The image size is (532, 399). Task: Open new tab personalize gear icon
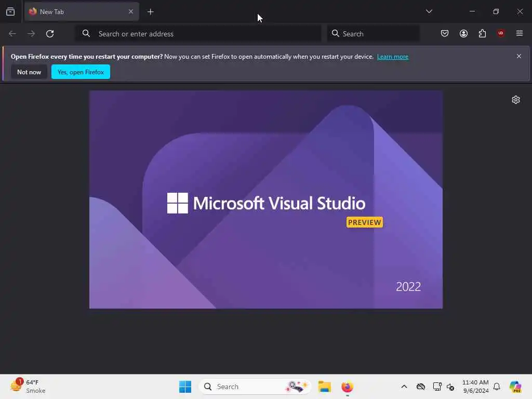click(x=516, y=100)
